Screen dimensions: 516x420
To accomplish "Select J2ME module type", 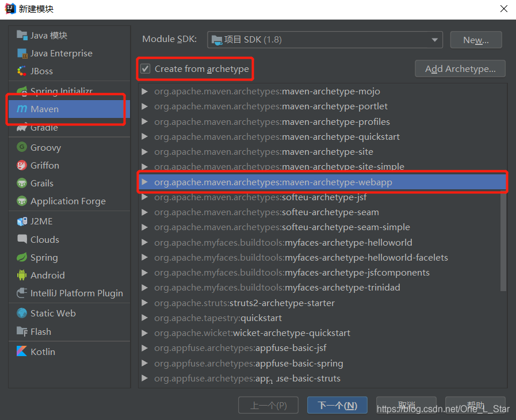I will tap(70, 221).
